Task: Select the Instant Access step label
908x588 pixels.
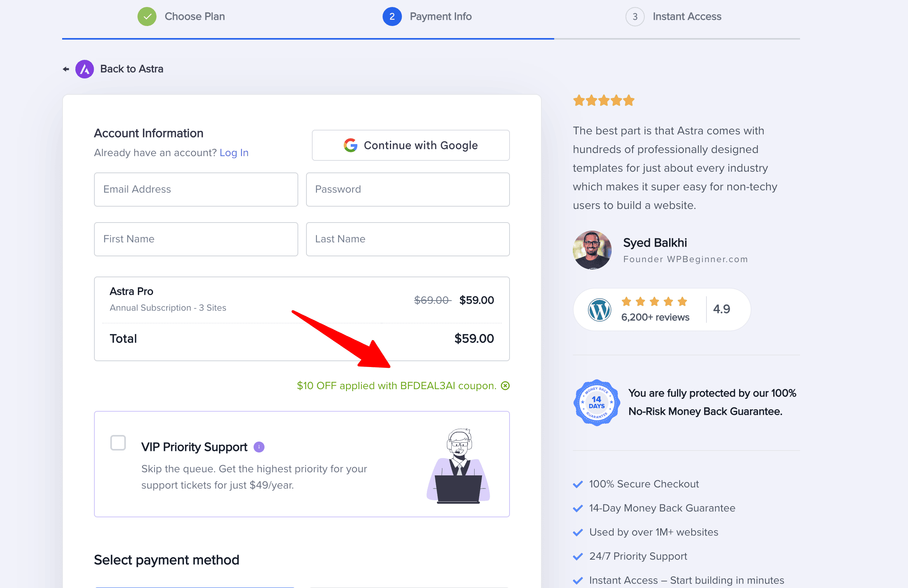Action: (687, 17)
